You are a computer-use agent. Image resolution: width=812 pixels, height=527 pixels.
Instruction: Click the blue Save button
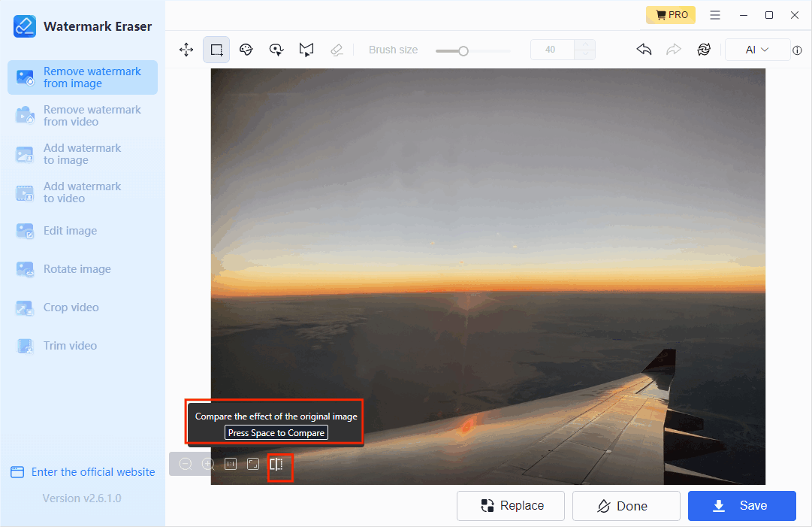(741, 506)
